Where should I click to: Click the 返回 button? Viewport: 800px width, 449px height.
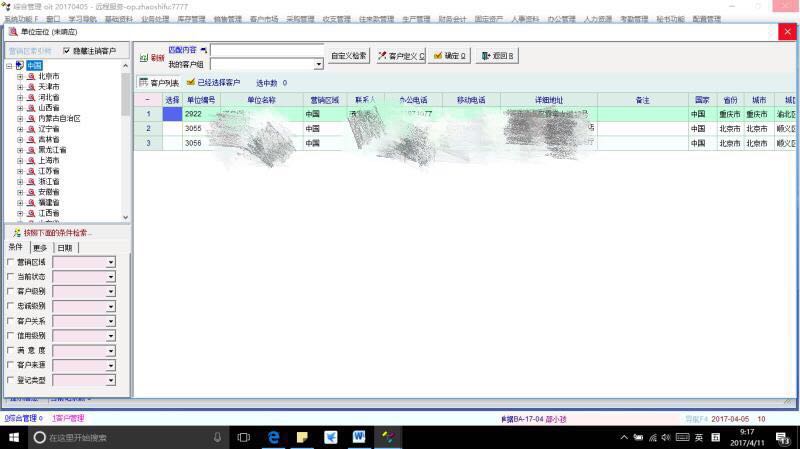coord(499,56)
